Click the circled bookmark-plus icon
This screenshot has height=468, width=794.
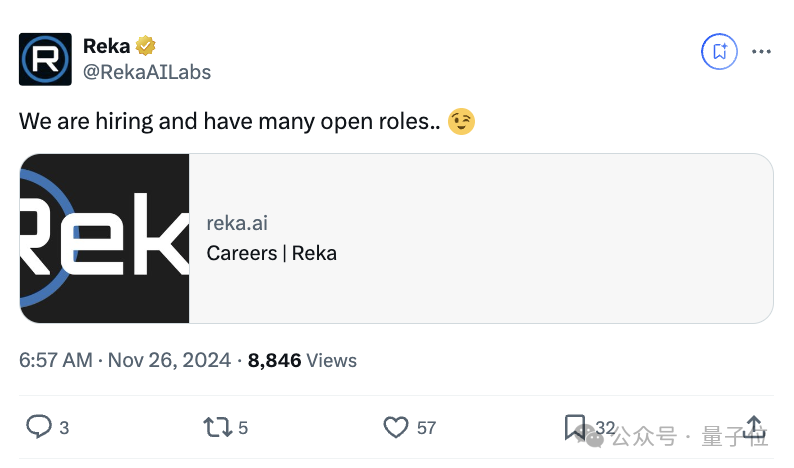click(719, 52)
